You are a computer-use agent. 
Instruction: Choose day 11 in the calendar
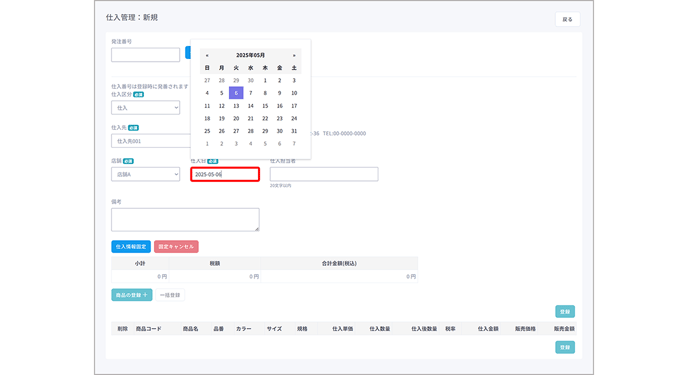point(207,106)
